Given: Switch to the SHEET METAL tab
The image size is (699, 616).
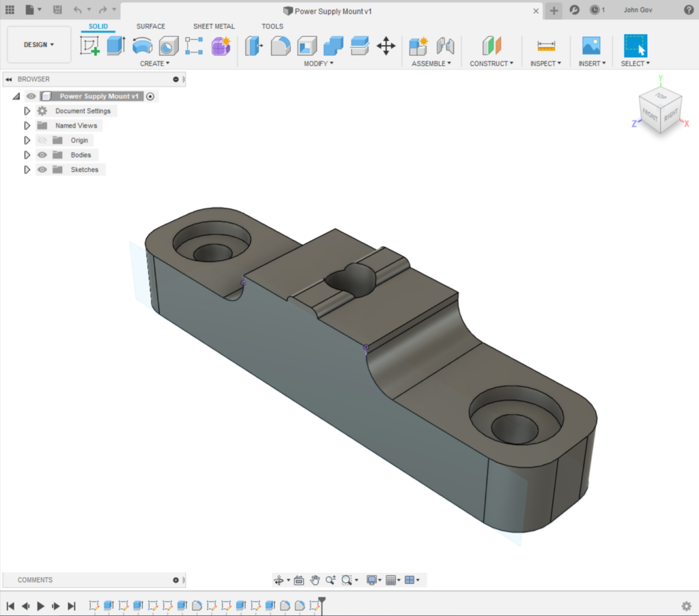Looking at the screenshot, I should (214, 27).
